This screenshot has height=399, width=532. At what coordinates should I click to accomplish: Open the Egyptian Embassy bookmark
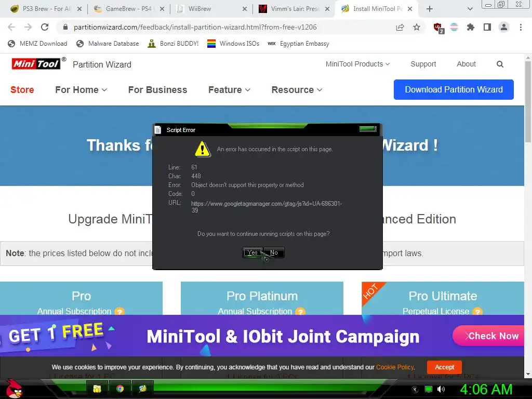299,44
